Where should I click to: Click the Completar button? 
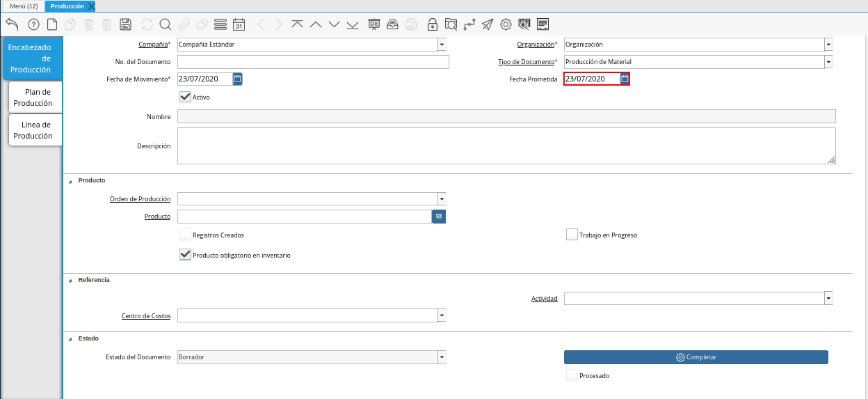point(696,357)
